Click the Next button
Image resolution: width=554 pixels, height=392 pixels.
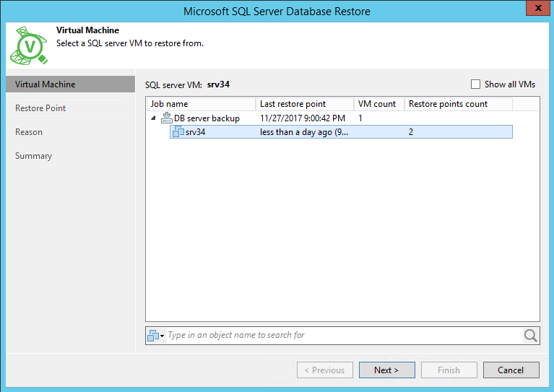pos(387,370)
